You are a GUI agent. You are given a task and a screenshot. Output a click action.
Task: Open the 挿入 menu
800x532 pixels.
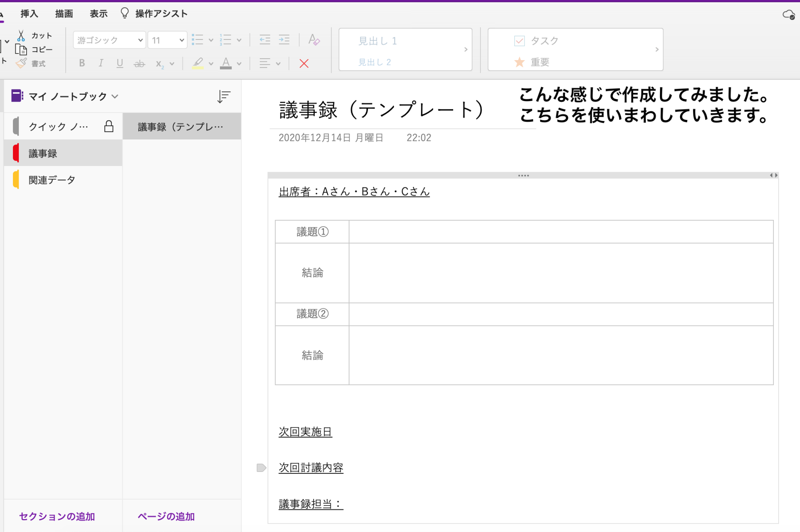pos(29,13)
